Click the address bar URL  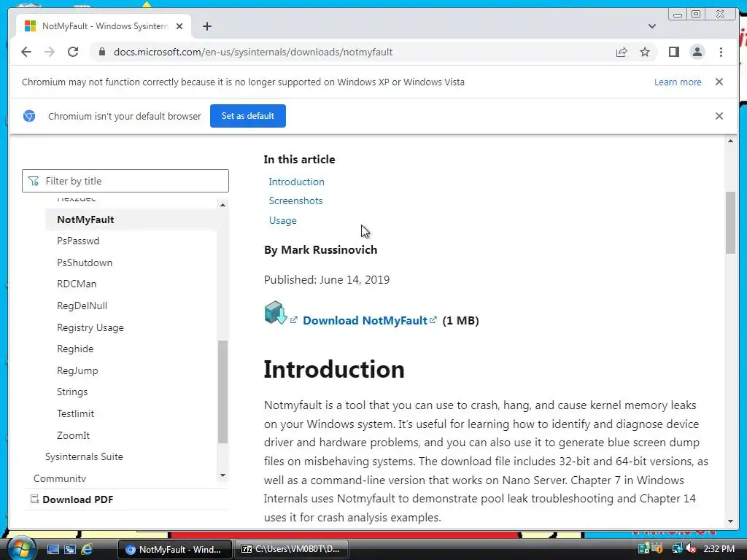click(253, 52)
